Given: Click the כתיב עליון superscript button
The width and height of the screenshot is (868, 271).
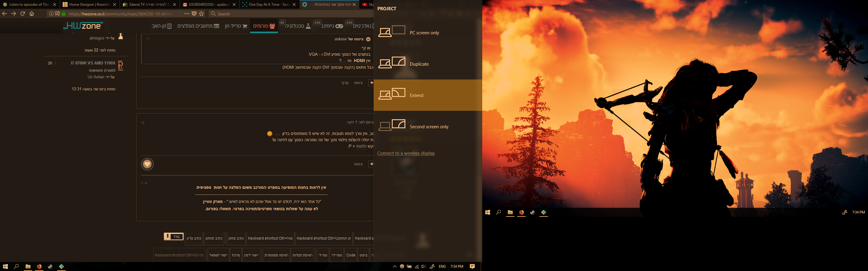Looking at the screenshot, I should pos(194,238).
